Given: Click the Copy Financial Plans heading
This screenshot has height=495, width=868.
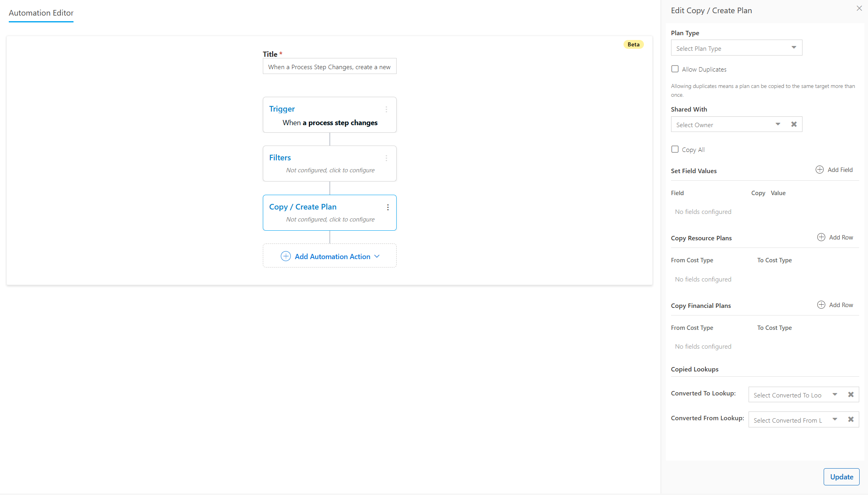Looking at the screenshot, I should (701, 305).
